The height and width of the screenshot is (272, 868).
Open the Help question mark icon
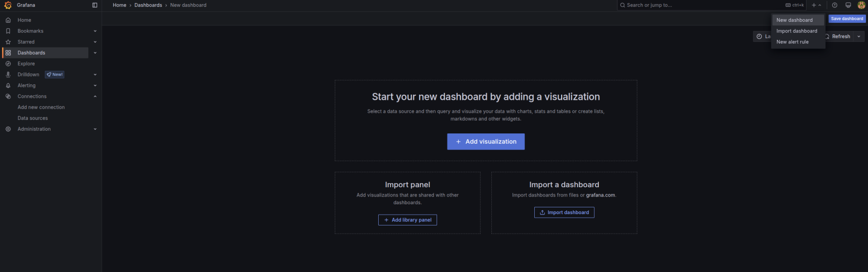[x=834, y=5]
